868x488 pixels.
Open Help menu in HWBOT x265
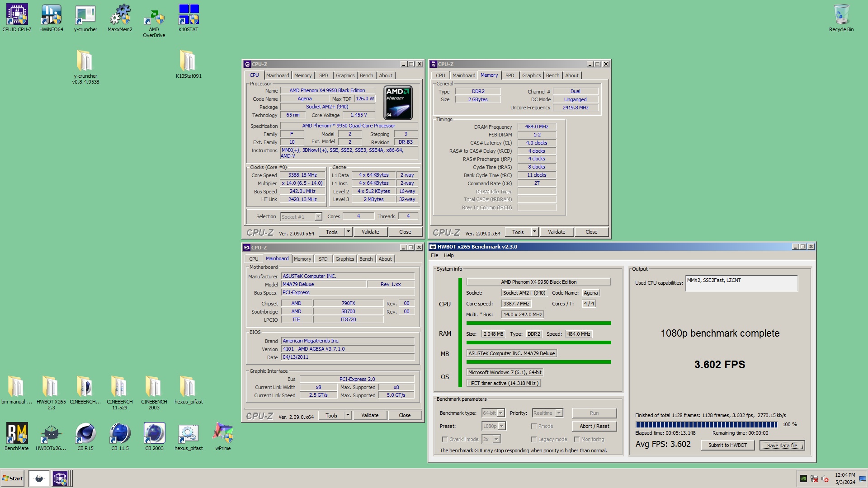tap(448, 255)
